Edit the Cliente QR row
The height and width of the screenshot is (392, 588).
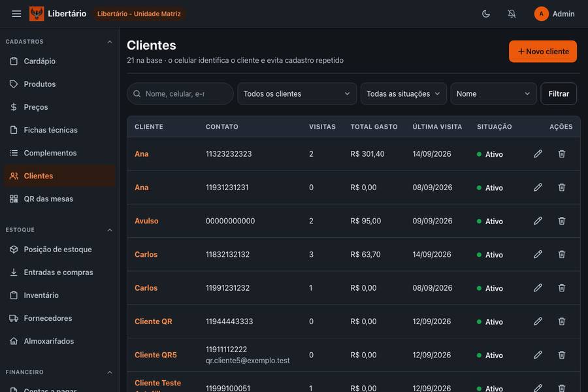coord(538,321)
